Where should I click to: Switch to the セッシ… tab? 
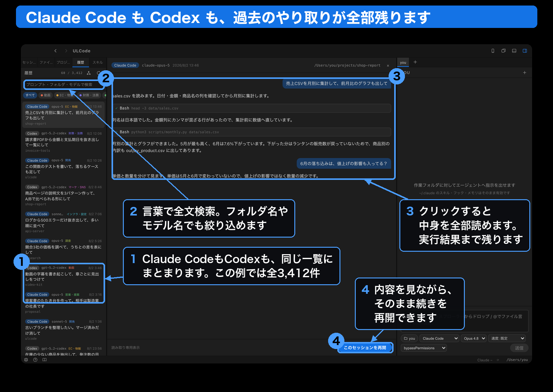coord(29,62)
